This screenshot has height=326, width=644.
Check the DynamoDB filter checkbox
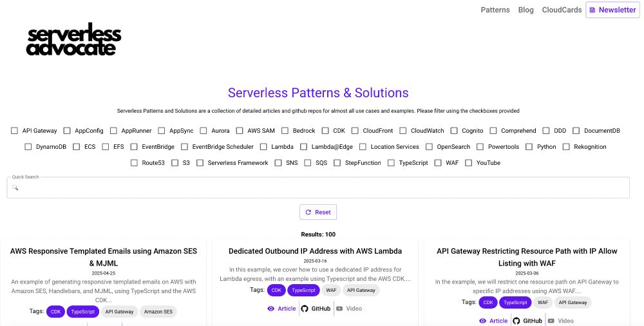coord(28,146)
